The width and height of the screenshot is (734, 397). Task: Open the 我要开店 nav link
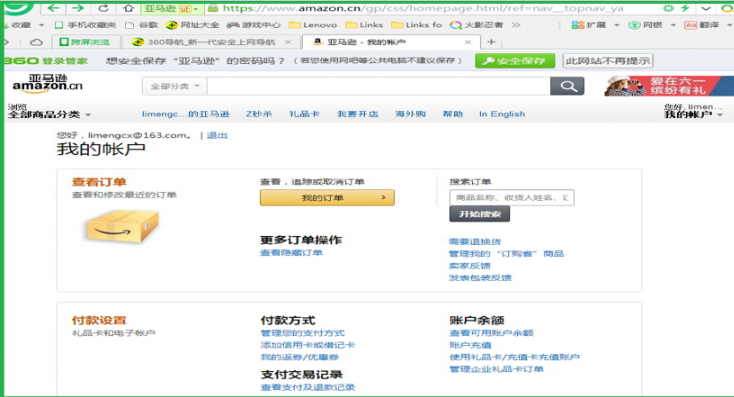click(358, 114)
